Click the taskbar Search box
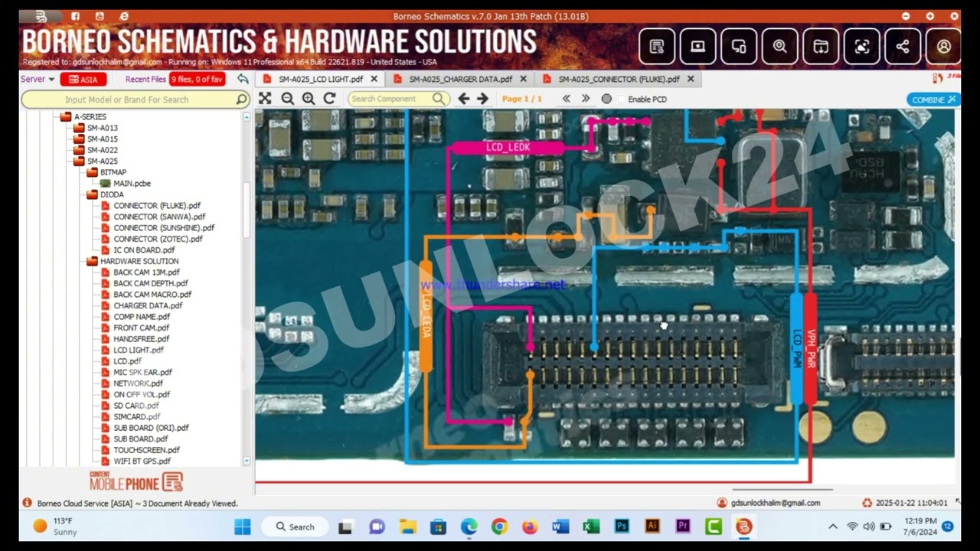 point(295,527)
